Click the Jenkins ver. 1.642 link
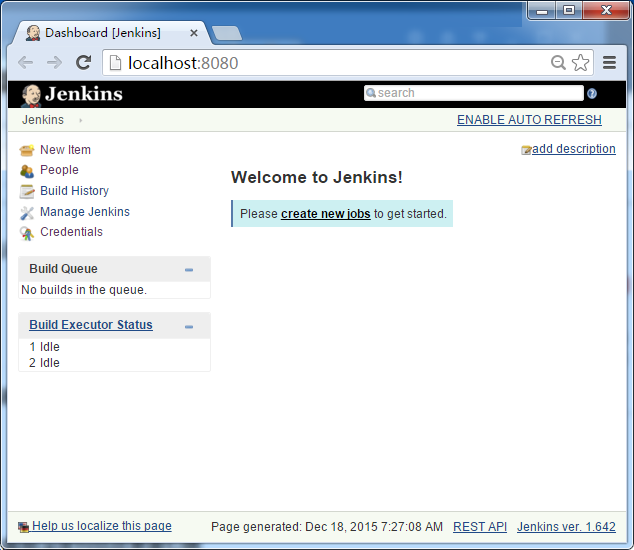This screenshot has width=634, height=550. point(566,527)
